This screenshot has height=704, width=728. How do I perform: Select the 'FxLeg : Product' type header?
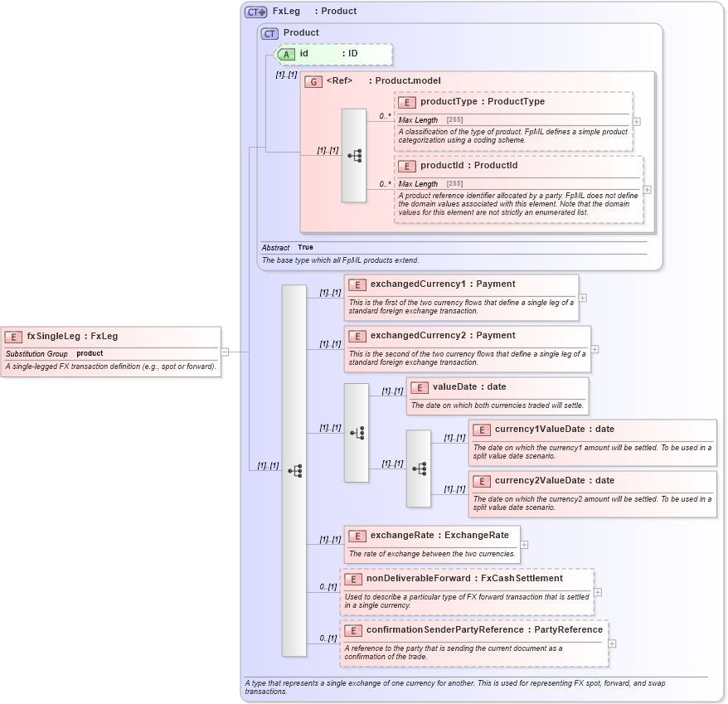[314, 11]
